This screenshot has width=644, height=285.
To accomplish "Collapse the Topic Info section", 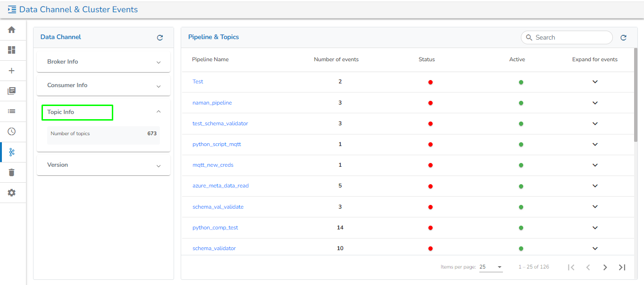I will tap(159, 112).
